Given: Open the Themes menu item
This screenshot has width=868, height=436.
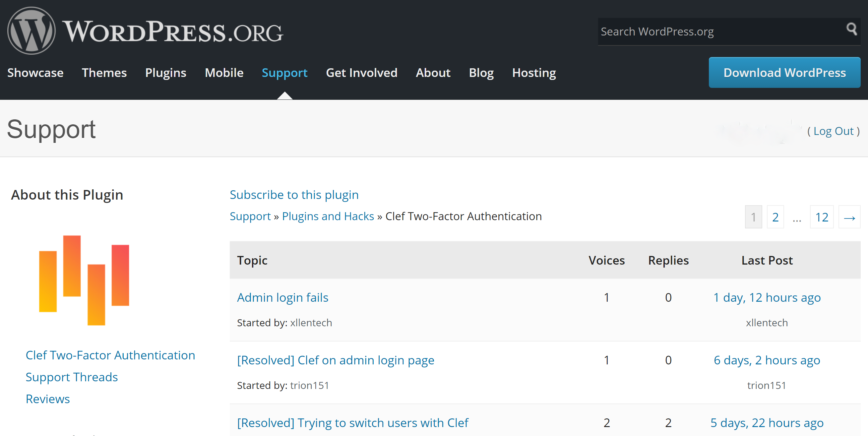Looking at the screenshot, I should coord(104,73).
